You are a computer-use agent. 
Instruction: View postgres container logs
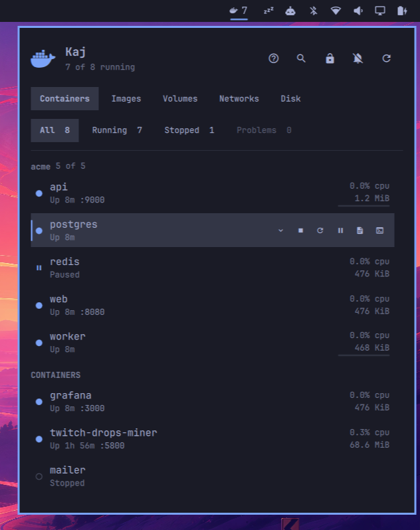tap(360, 230)
